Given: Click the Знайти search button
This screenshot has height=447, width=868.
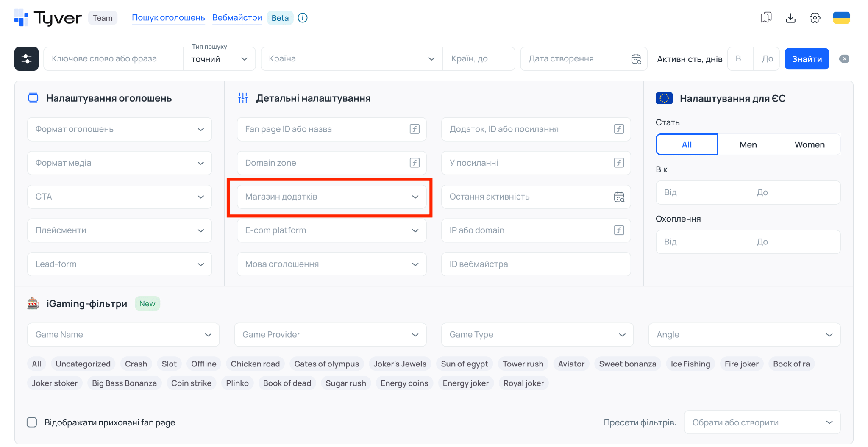Looking at the screenshot, I should coord(807,59).
